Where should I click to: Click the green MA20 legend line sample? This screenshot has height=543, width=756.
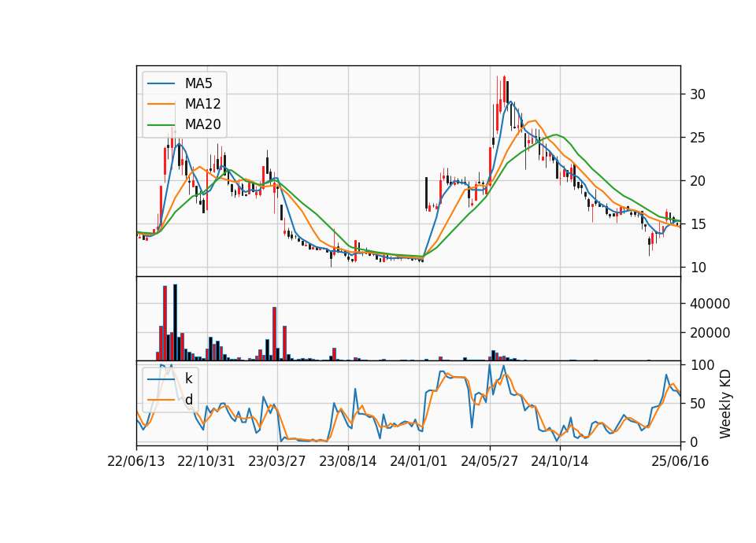pos(161,125)
